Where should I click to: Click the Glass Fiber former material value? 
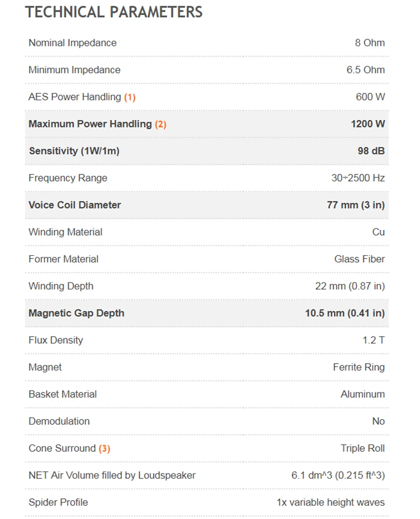359,259
